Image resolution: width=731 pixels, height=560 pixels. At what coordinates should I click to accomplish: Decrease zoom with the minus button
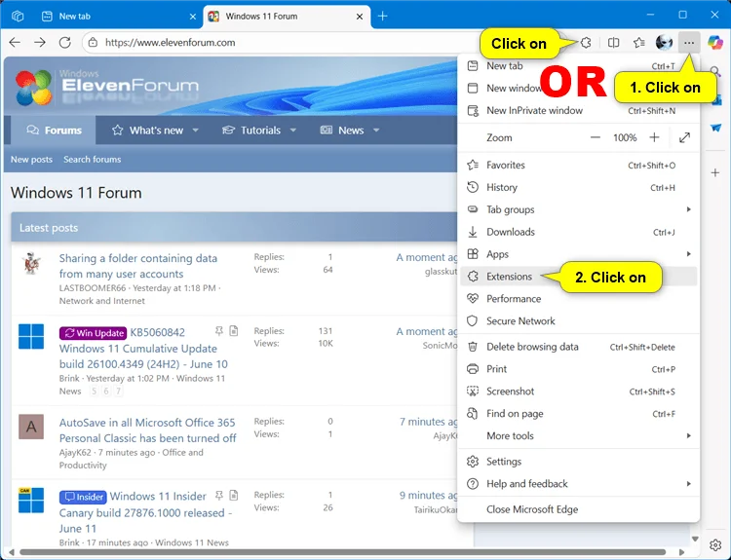pyautogui.click(x=596, y=137)
